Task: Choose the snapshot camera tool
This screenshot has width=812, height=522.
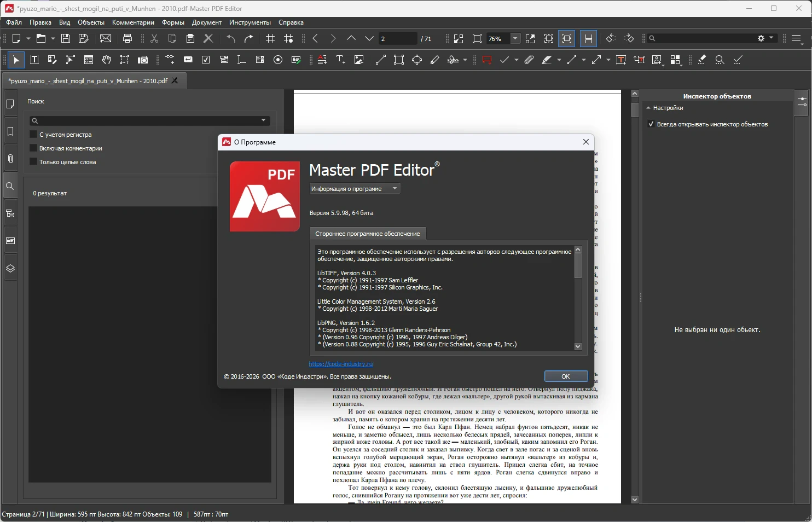Action: point(143,60)
